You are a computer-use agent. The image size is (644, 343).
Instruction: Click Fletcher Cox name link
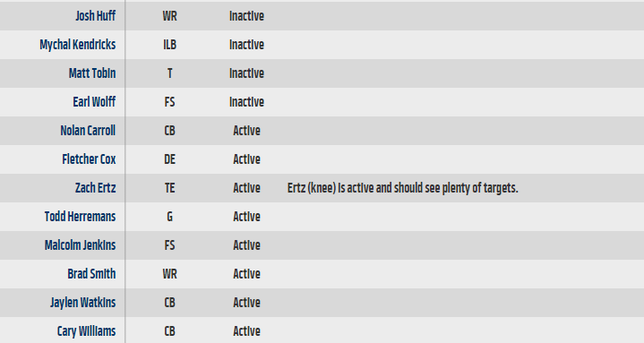click(89, 159)
